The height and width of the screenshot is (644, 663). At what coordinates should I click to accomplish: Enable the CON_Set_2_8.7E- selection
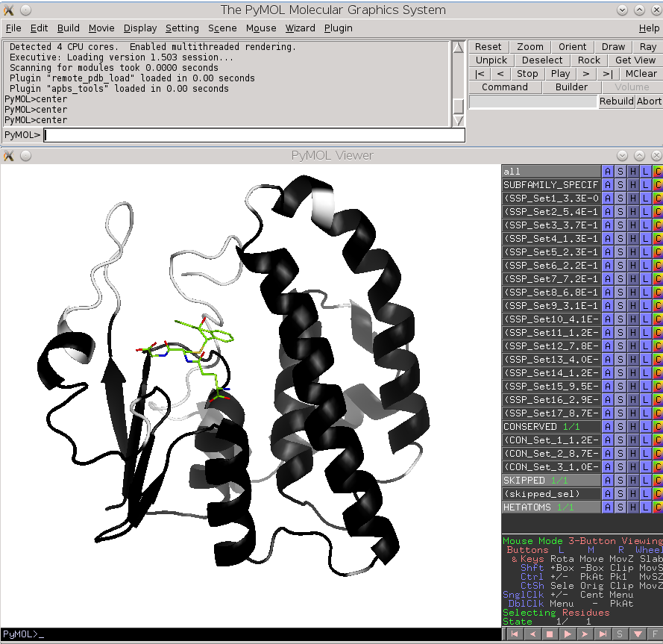[551, 453]
